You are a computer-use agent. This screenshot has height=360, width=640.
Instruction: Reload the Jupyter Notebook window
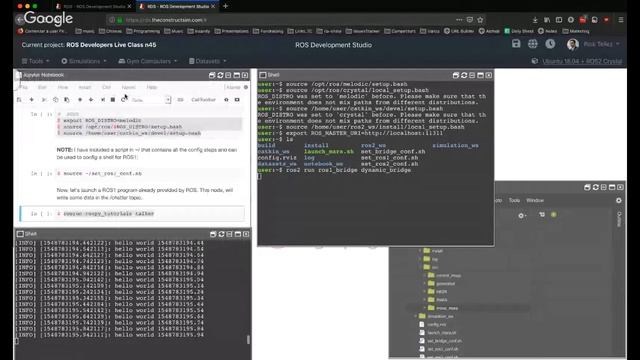pyautogui.click(x=220, y=75)
